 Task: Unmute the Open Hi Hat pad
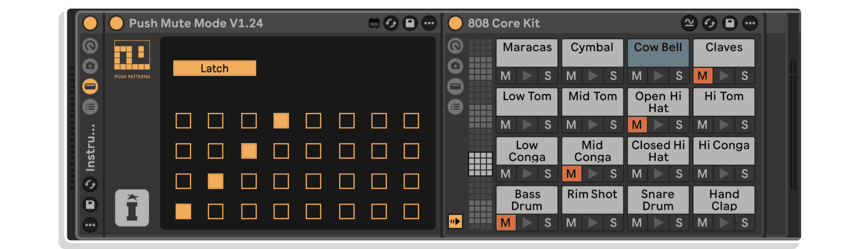(637, 125)
